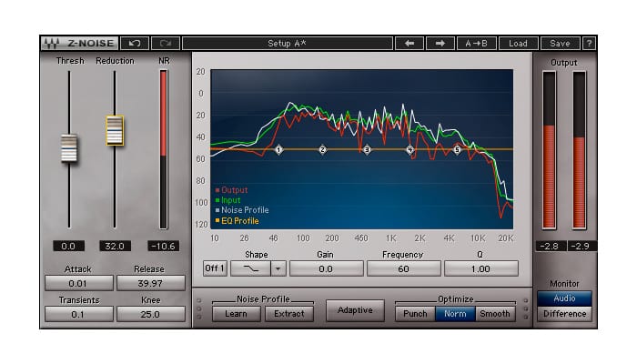The height and width of the screenshot is (364, 637).
Task: Toggle the Off 1 band switch
Action: coord(215,268)
